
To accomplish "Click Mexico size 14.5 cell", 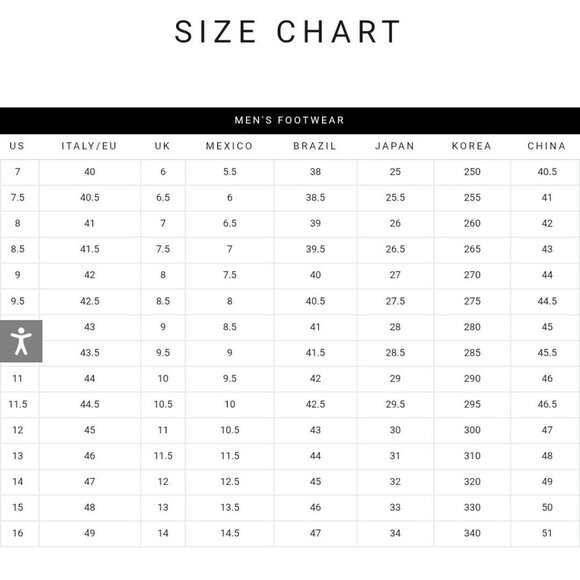I will (230, 533).
